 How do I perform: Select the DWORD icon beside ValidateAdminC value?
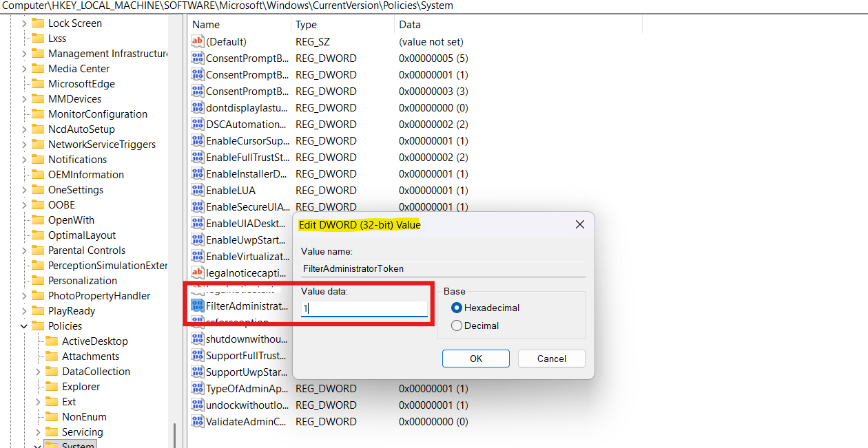pyautogui.click(x=197, y=421)
